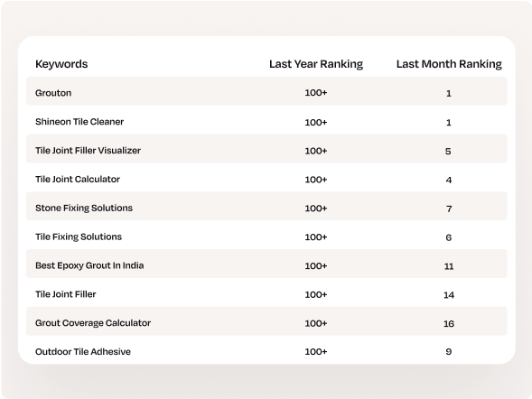Click Outdoor Tile Adhesive's 100+ last year value
The image size is (532, 399).
tap(316, 352)
